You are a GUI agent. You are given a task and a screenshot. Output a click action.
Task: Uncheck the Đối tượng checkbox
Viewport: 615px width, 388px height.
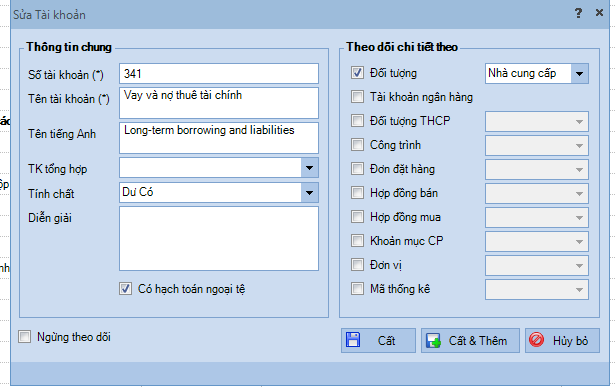(x=357, y=73)
